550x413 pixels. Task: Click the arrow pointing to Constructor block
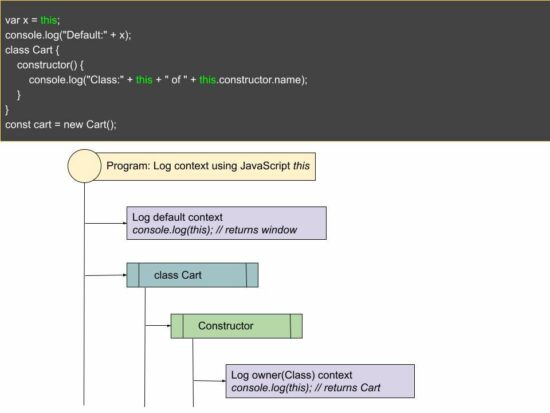[x=158, y=326]
